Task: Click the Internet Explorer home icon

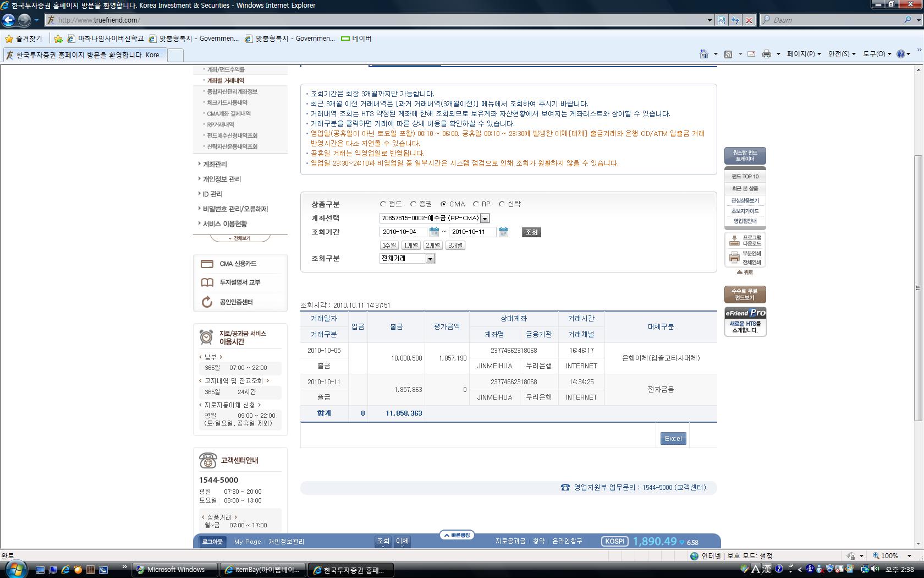Action: pyautogui.click(x=703, y=54)
